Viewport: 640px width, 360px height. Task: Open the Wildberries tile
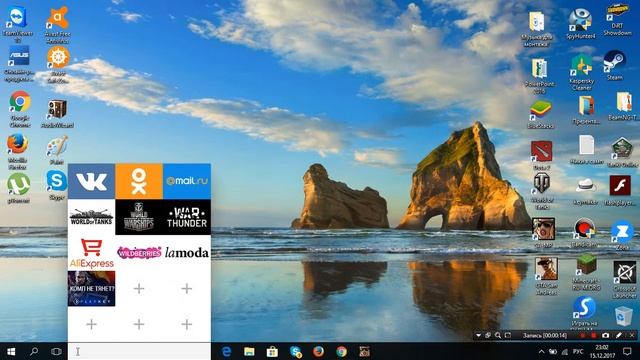tap(139, 253)
